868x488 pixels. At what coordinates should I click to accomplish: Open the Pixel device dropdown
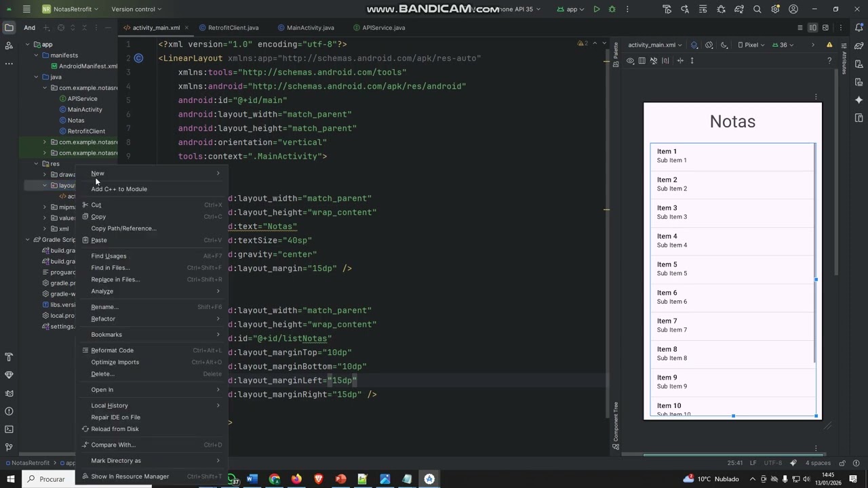pyautogui.click(x=751, y=45)
